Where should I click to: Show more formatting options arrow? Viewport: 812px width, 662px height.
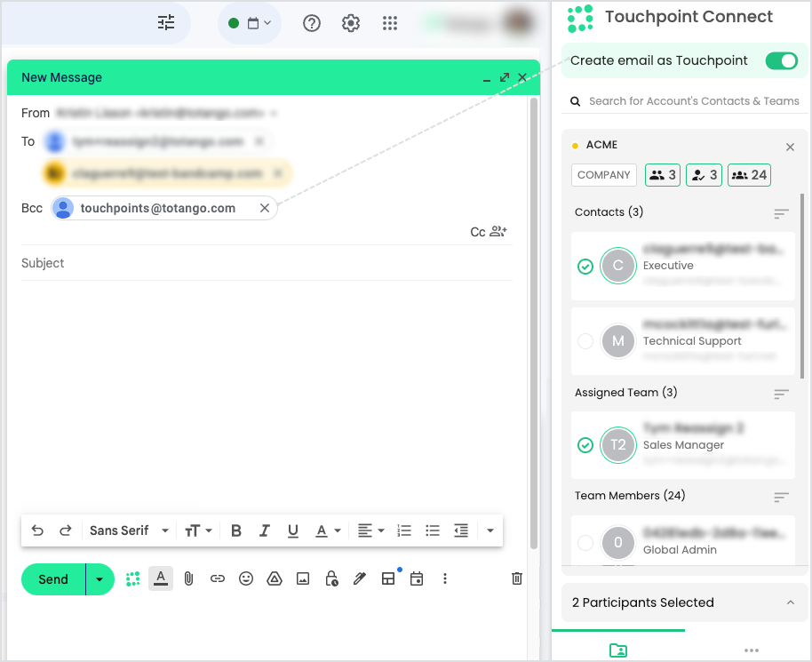pyautogui.click(x=490, y=530)
